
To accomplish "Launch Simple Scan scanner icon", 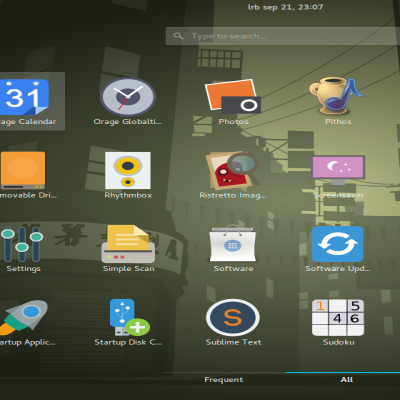I will 128,244.
